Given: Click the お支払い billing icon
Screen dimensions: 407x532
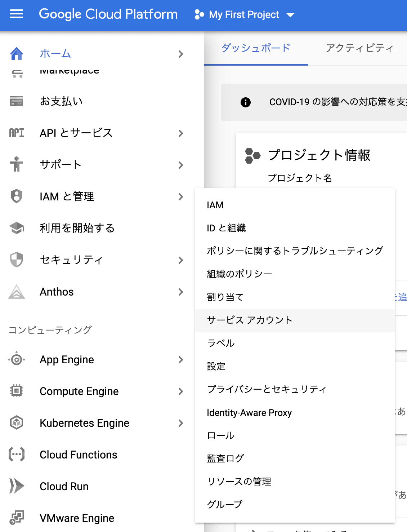Looking at the screenshot, I should [16, 101].
